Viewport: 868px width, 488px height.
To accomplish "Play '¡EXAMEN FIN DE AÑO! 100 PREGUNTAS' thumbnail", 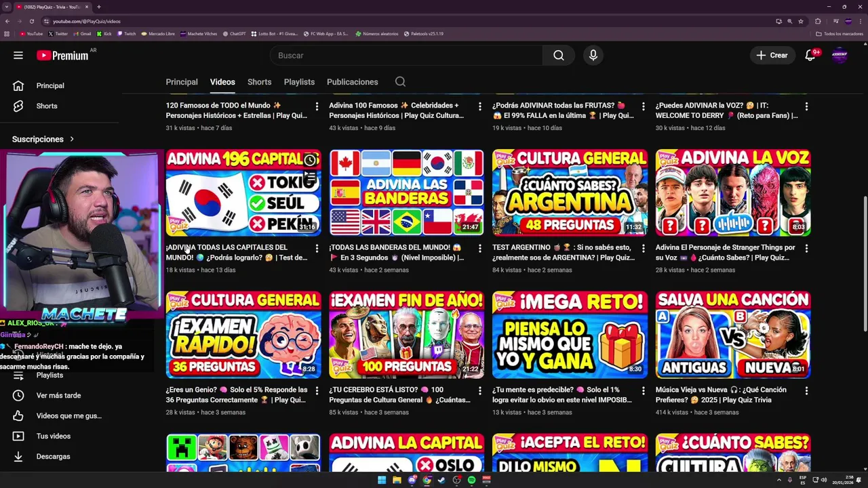I will pos(406,335).
